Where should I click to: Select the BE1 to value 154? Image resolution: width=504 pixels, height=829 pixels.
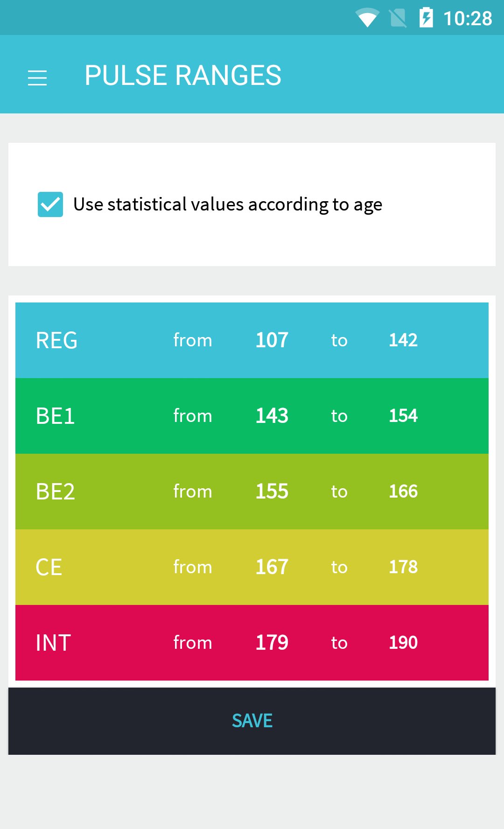click(403, 416)
